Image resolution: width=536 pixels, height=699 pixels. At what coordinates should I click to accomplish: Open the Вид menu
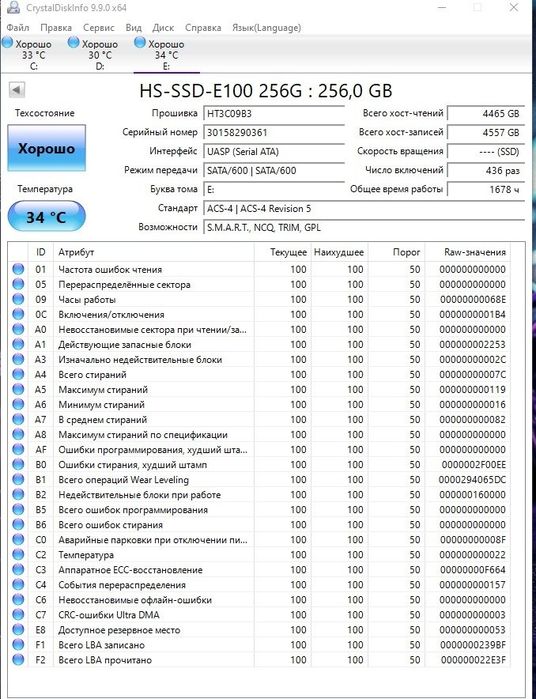click(x=133, y=28)
